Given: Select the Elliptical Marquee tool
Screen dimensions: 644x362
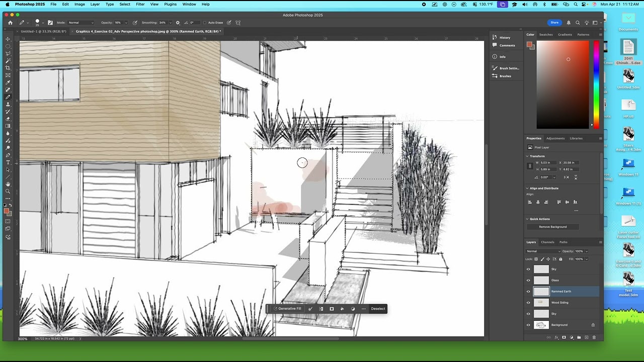Looking at the screenshot, I should [x=8, y=46].
